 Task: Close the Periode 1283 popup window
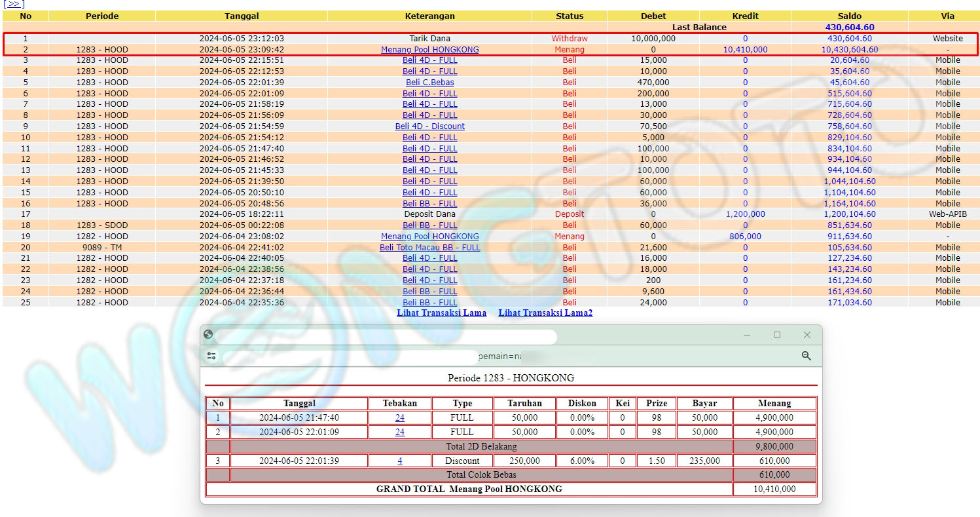[807, 335]
